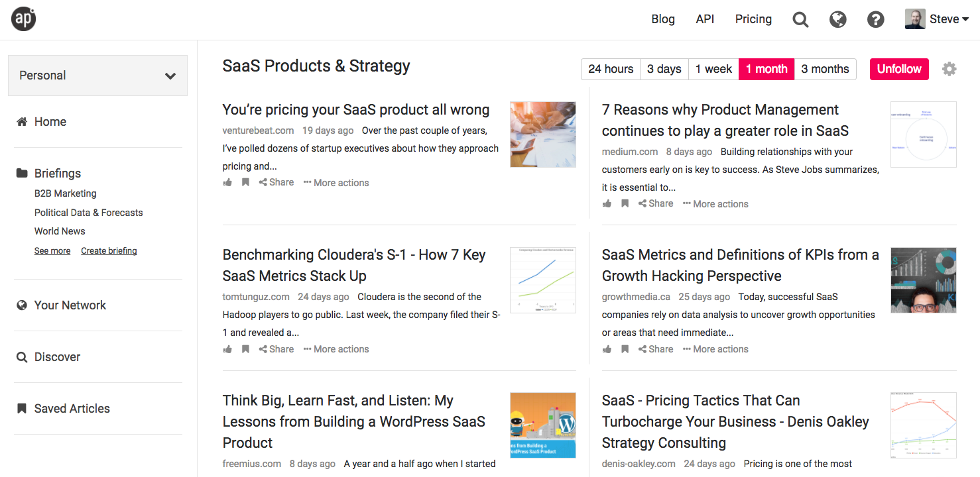Click the globe icon in top navigation
980x477 pixels.
[838, 19]
